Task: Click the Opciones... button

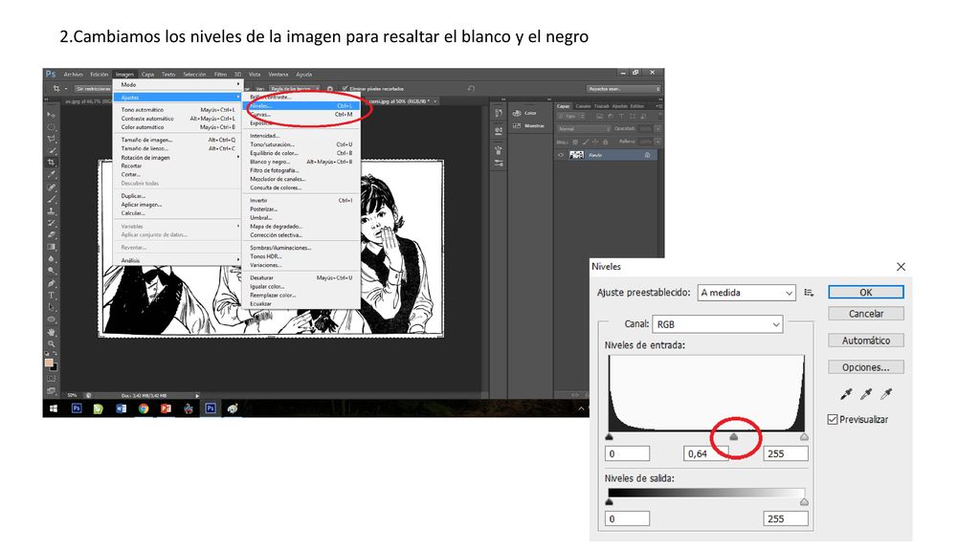Action: pyautogui.click(x=865, y=367)
